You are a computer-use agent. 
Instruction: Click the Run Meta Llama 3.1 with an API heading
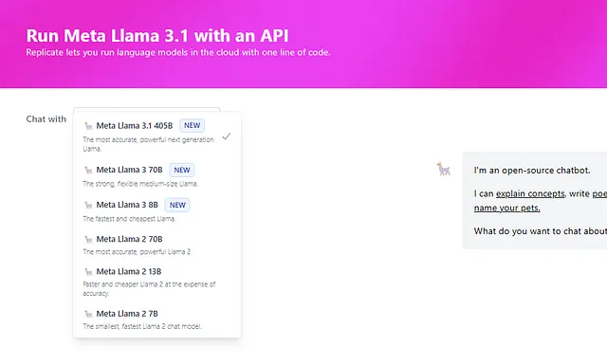(x=157, y=36)
